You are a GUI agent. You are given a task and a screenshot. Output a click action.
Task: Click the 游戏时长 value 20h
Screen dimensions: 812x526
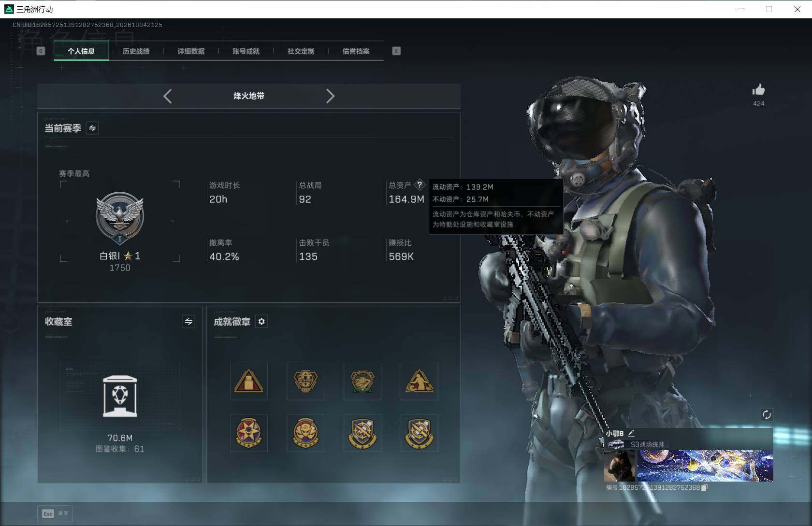218,199
